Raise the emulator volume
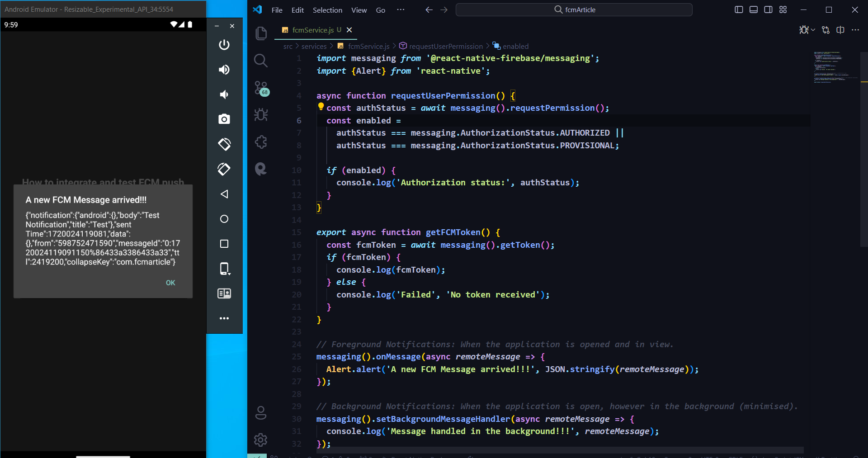868x458 pixels. 224,70
